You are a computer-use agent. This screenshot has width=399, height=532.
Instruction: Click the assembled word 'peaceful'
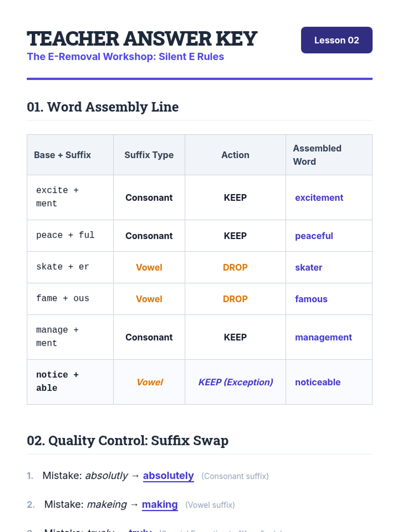[314, 236]
